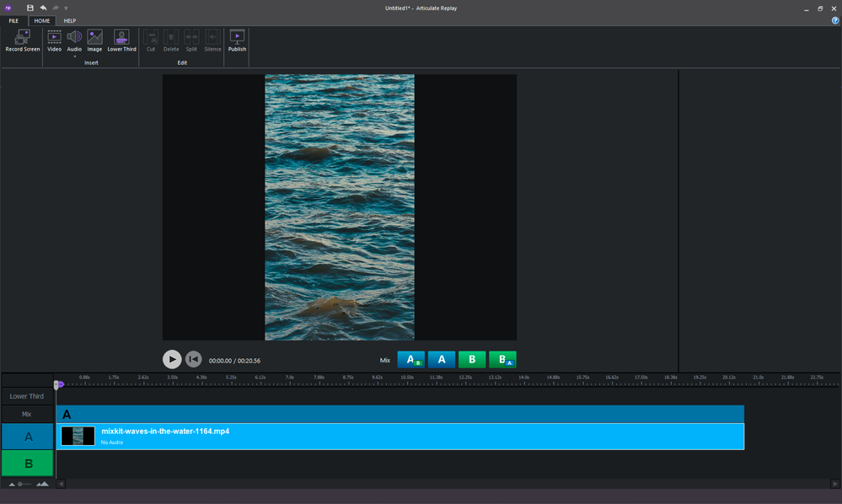The width and height of the screenshot is (842, 504).
Task: Click the Image insert icon
Action: (94, 38)
